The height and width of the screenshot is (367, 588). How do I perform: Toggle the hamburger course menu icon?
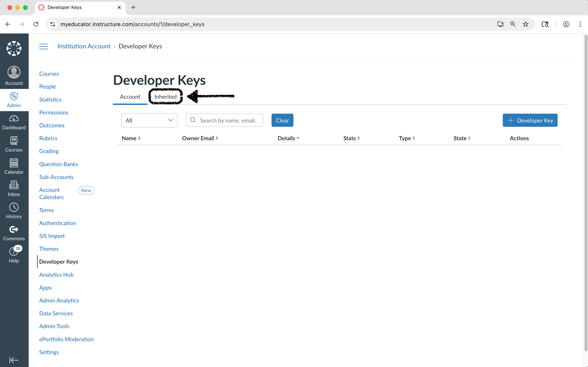(x=43, y=46)
